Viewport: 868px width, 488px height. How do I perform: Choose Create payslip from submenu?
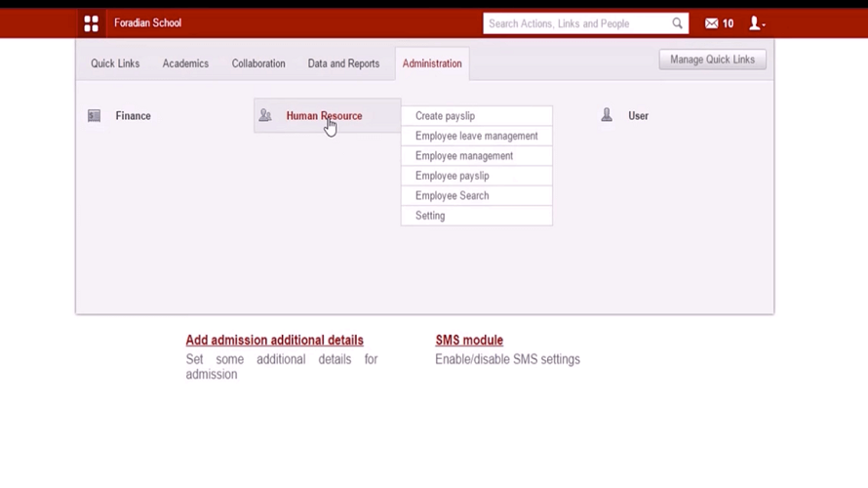click(445, 116)
